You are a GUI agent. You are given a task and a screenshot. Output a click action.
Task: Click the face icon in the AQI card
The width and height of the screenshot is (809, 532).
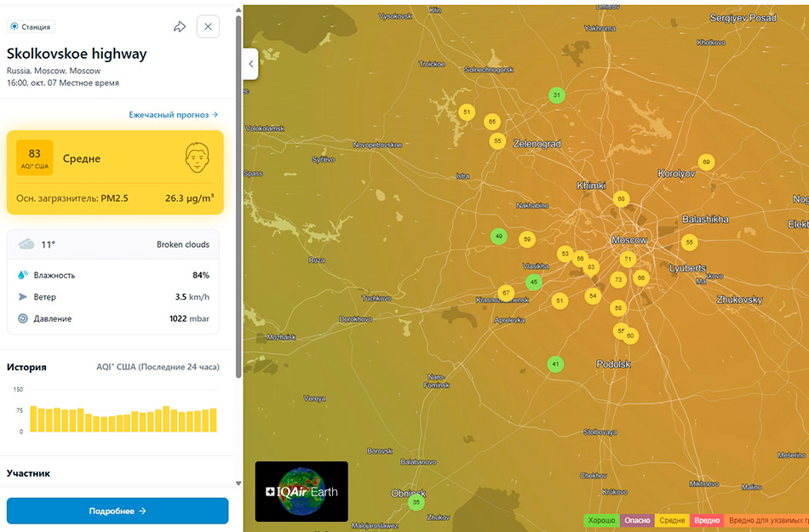point(198,157)
